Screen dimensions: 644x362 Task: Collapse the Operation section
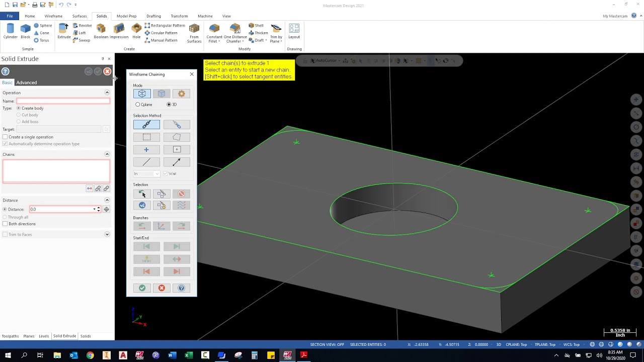[x=107, y=93]
